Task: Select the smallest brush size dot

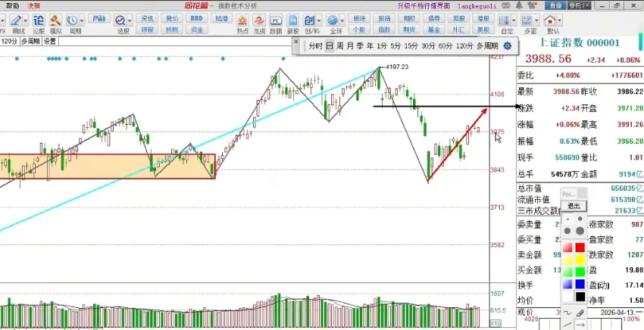Action: coord(567,219)
